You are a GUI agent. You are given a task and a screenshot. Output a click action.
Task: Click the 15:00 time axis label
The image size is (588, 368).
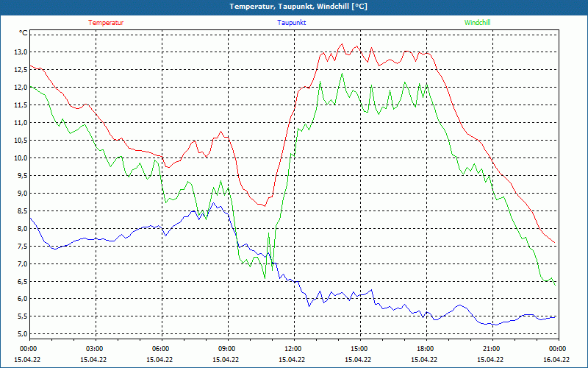359,349
